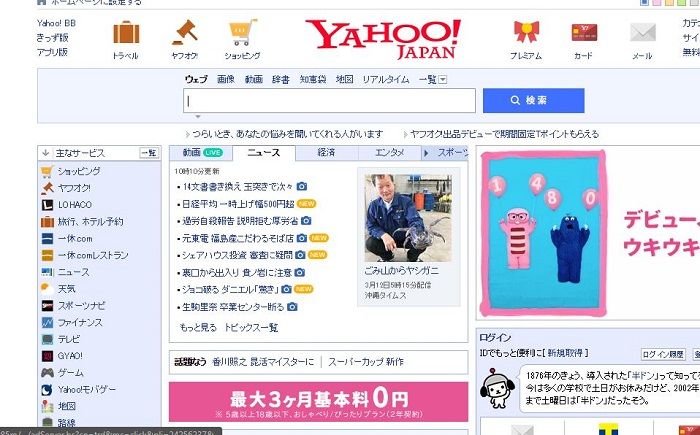Switch to the 経済 news tab
Image resolution: width=700 pixels, height=435 pixels.
[x=326, y=153]
